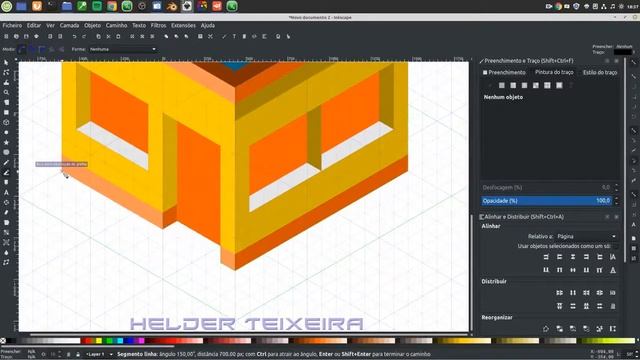The width and height of the screenshot is (640, 360).
Task: Switch to Estilo do traço tab
Action: click(x=600, y=72)
